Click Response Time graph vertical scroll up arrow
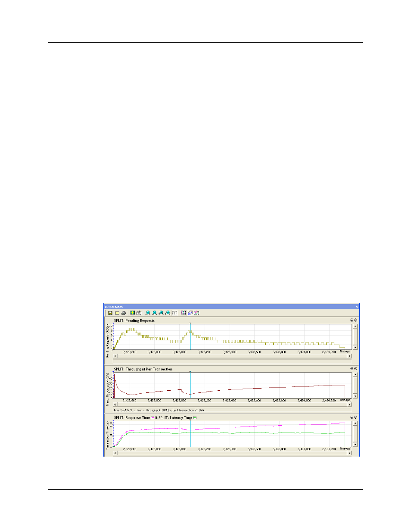Image resolution: width=411 pixels, height=532 pixels. tap(355, 423)
